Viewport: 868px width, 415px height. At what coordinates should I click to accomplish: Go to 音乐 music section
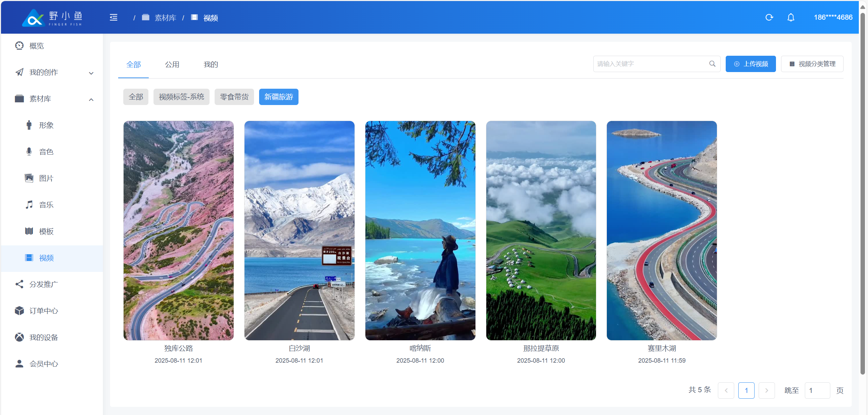(46, 205)
